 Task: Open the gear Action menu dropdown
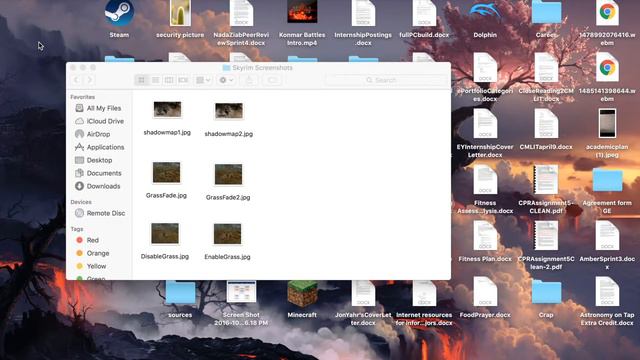coord(226,80)
